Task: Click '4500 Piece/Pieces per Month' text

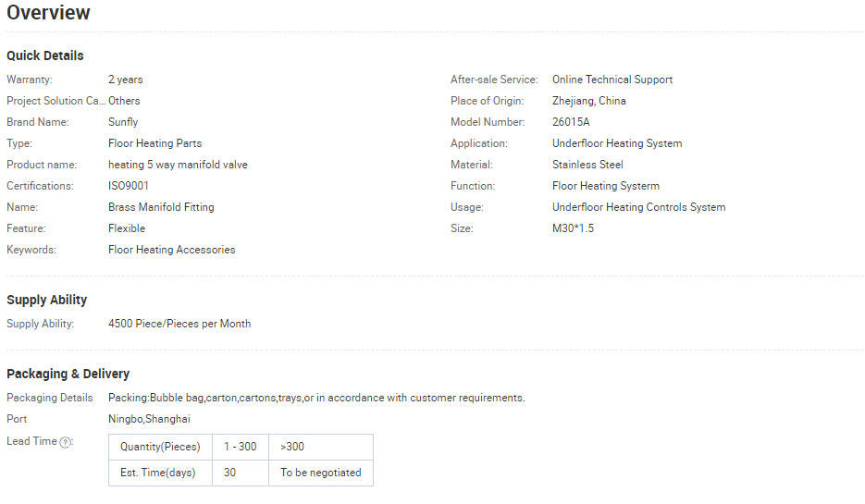Action: pos(179,324)
